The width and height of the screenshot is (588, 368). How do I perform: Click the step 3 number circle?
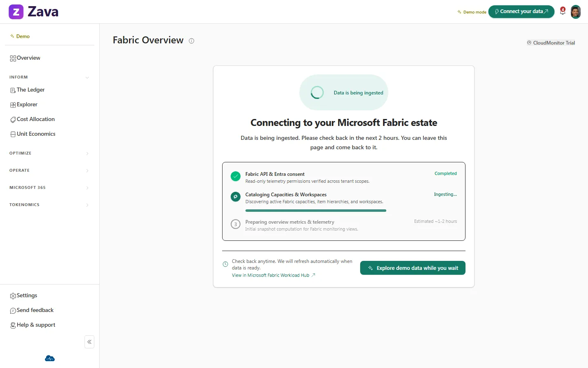tap(236, 224)
